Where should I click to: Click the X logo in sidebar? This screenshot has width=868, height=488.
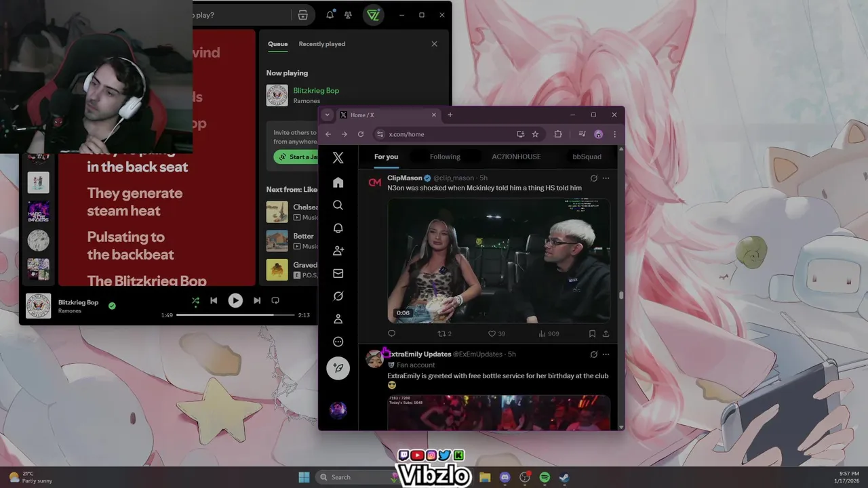coord(338,158)
